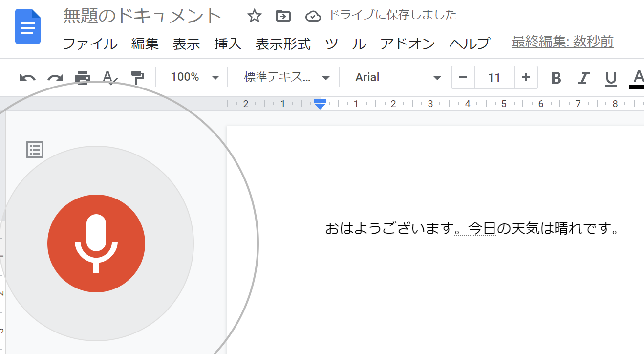Toggle bold formatting
Image resolution: width=644 pixels, height=354 pixels.
pos(556,78)
